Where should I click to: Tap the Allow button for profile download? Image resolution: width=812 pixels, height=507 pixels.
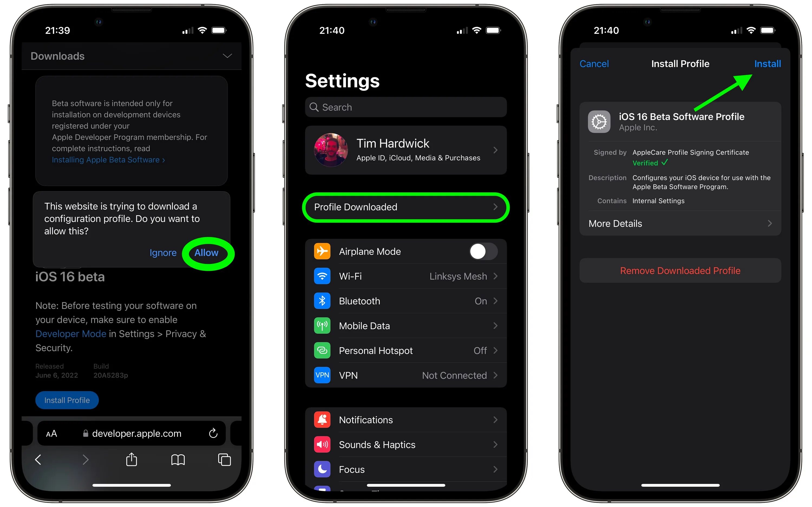pos(206,252)
